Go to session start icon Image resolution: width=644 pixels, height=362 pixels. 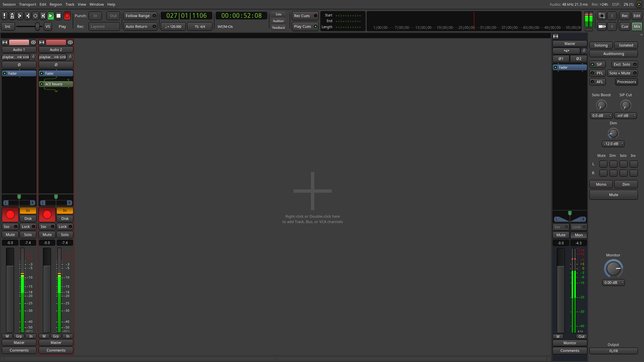[x=20, y=16]
